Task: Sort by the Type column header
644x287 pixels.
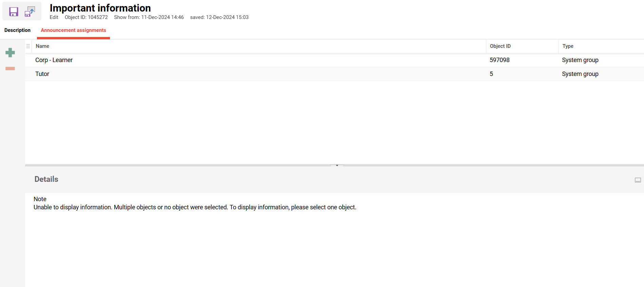Action: pos(568,46)
